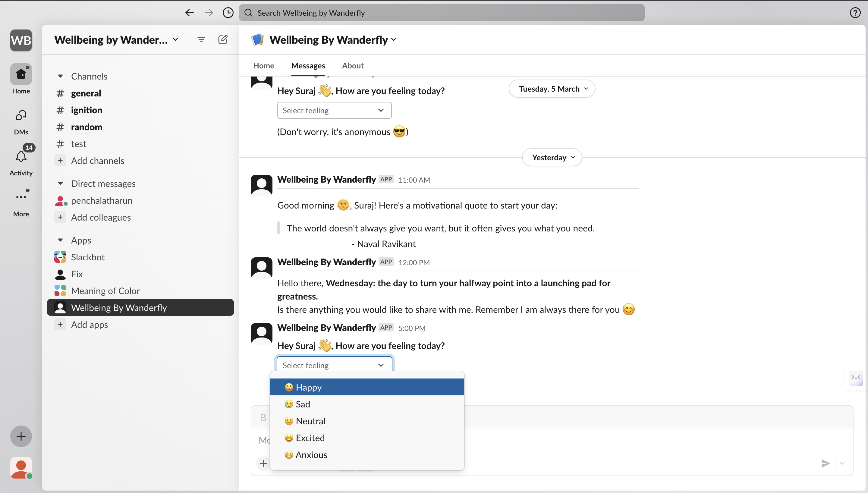Go back with the left arrow
This screenshot has height=493, width=868.
point(189,13)
